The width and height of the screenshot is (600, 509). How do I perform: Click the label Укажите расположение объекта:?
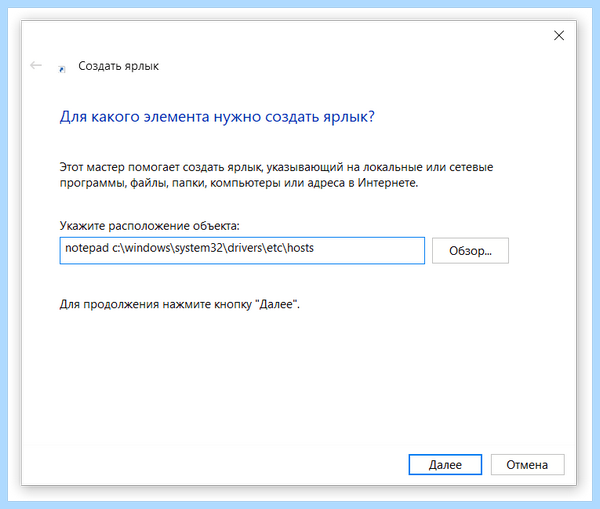(x=149, y=226)
